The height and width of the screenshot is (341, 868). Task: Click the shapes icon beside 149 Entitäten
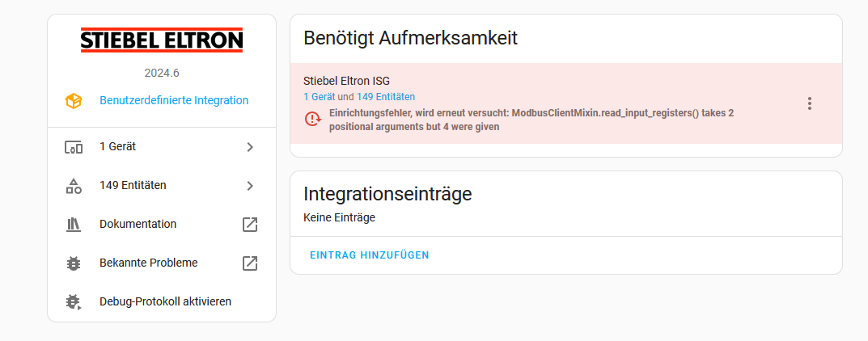74,186
